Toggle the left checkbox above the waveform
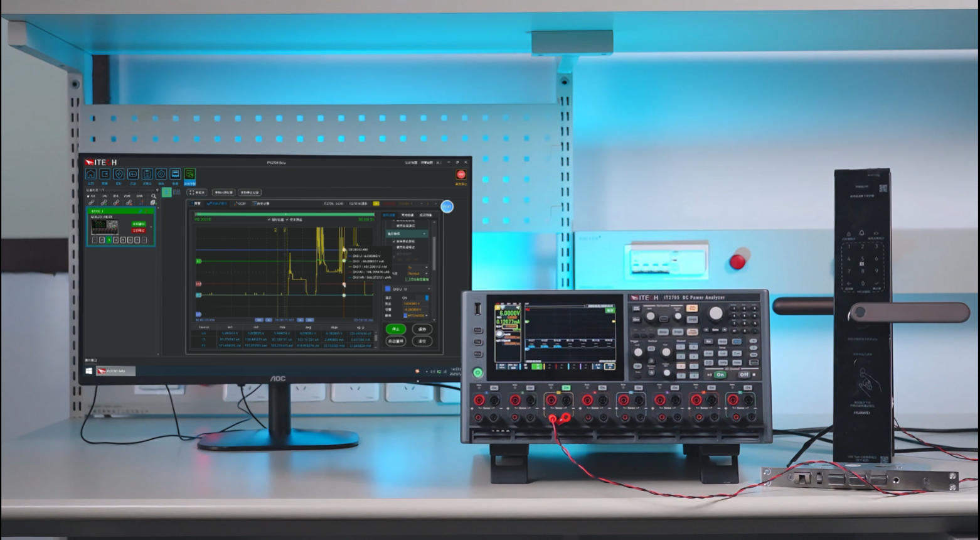Screen dimensions: 980x540 [x=270, y=220]
